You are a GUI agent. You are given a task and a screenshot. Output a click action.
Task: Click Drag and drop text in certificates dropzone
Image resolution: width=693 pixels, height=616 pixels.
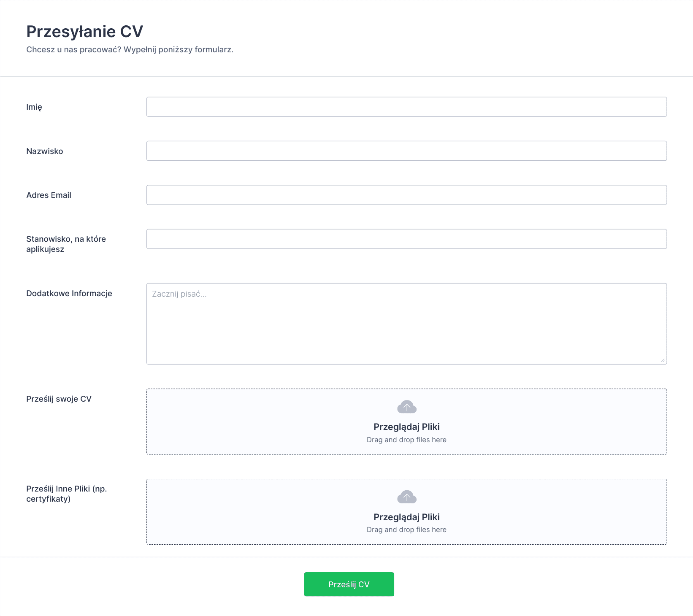(406, 530)
